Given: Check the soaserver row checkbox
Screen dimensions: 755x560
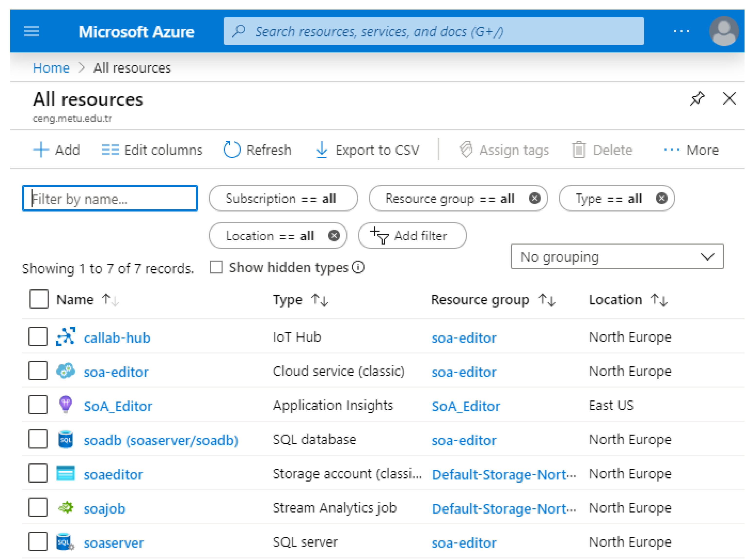Looking at the screenshot, I should [x=38, y=542].
